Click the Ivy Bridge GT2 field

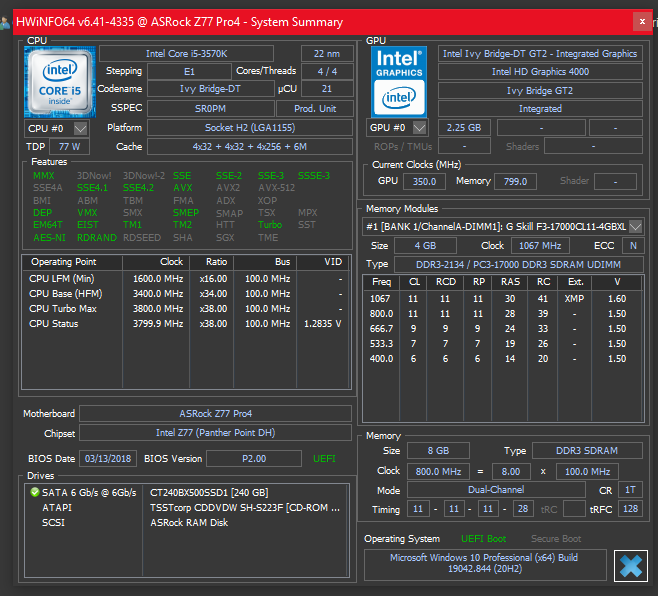point(540,91)
